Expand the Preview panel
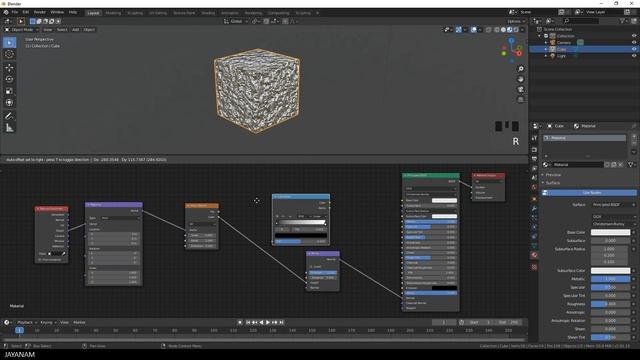Image resolution: width=640 pixels, height=360 pixels. click(x=553, y=175)
